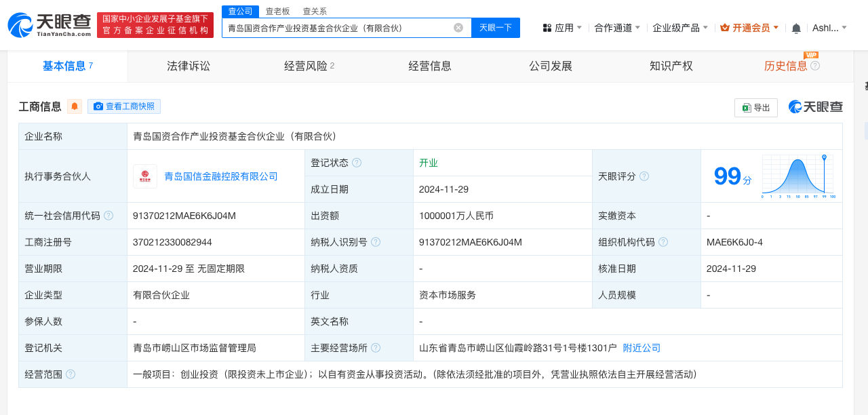Click the 99分 score value
Viewport: 868px width, 415px height.
point(733,176)
